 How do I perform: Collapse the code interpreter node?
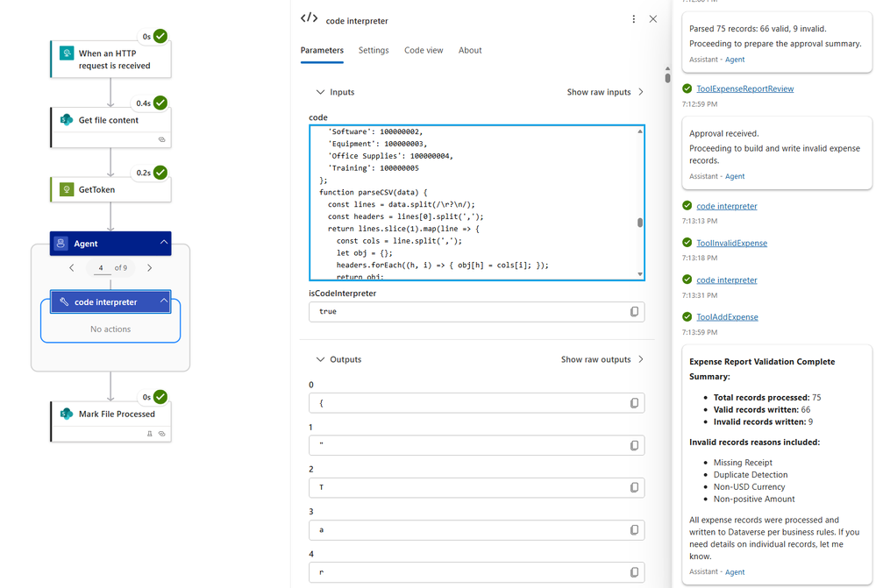point(164,301)
